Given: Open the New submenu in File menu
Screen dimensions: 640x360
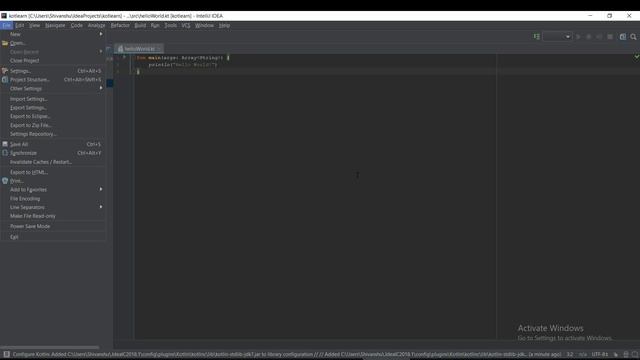Looking at the screenshot, I should click(53, 34).
